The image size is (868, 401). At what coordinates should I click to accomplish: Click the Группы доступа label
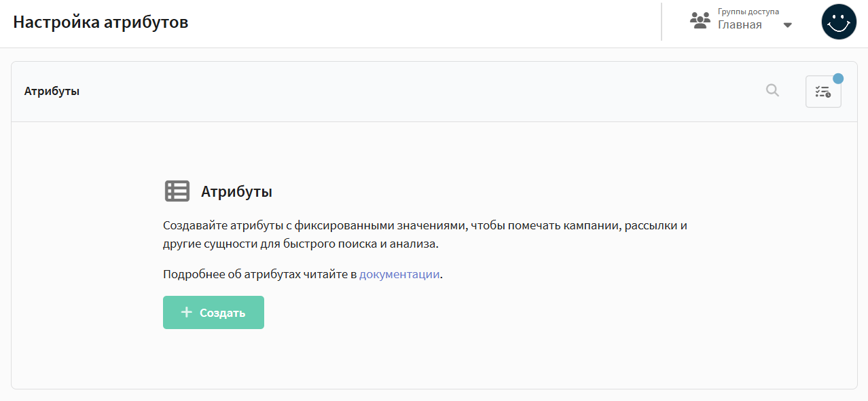(x=748, y=12)
